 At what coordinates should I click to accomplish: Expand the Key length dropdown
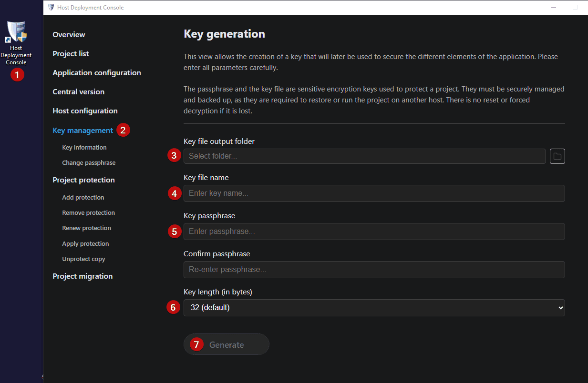pyautogui.click(x=374, y=308)
